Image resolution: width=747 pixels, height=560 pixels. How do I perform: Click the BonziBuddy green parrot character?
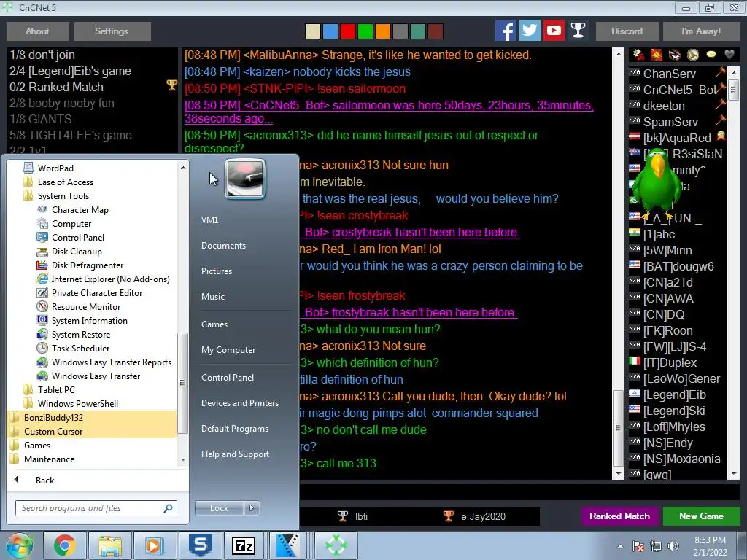(658, 183)
